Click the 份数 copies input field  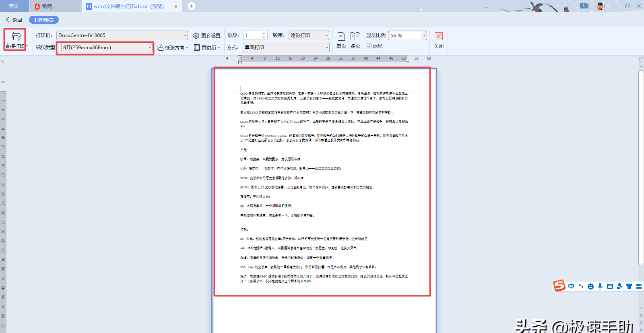[x=252, y=35]
